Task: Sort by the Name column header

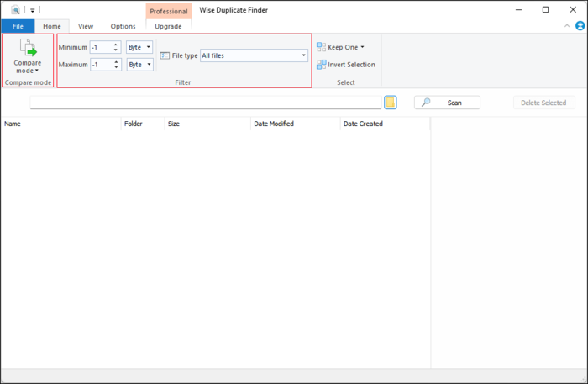Action: tap(60, 124)
